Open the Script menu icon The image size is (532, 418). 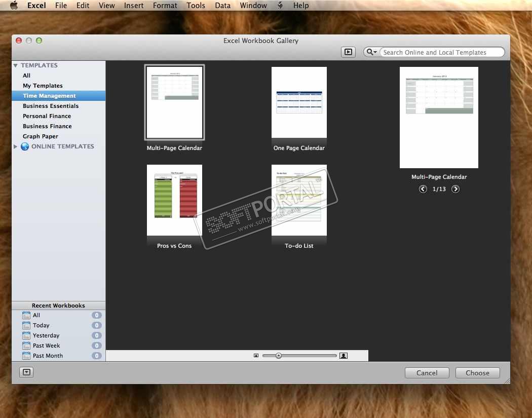point(280,6)
